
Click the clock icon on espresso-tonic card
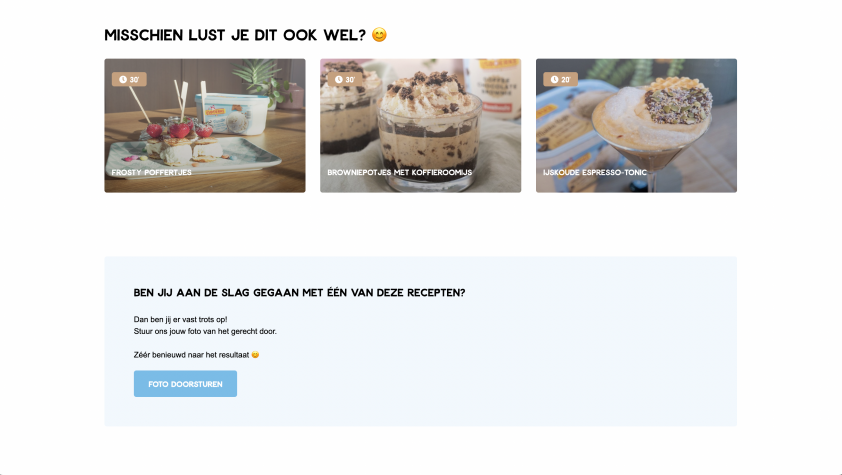(x=554, y=79)
